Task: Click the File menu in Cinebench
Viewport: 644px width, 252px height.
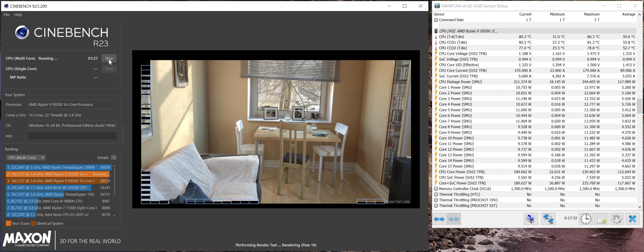Action: [6, 14]
